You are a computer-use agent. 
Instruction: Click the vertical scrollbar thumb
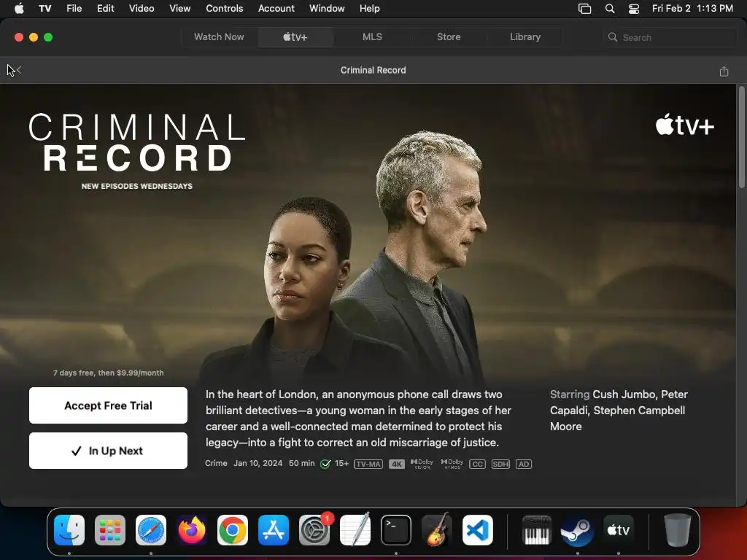click(x=741, y=138)
